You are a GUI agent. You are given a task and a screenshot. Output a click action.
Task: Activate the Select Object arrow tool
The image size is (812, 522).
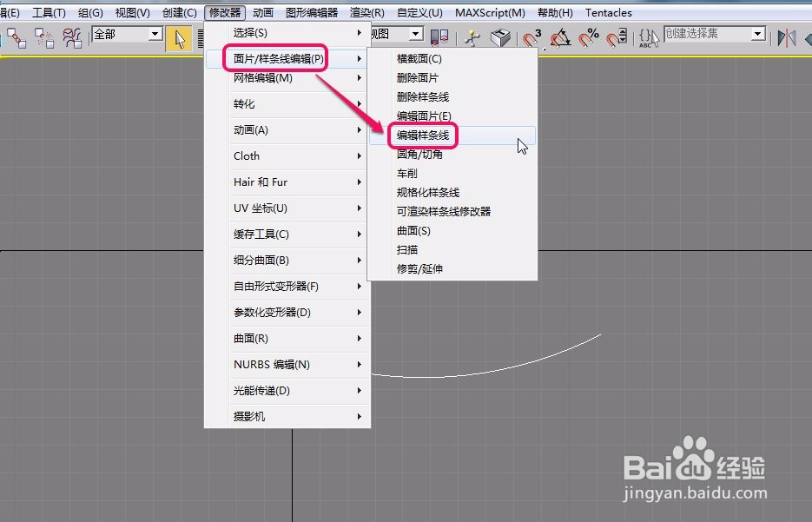[x=179, y=38]
